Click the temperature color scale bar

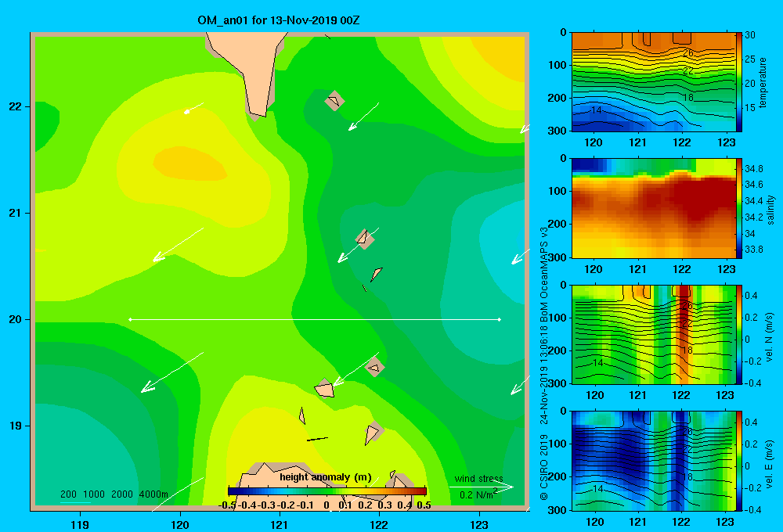739,82
